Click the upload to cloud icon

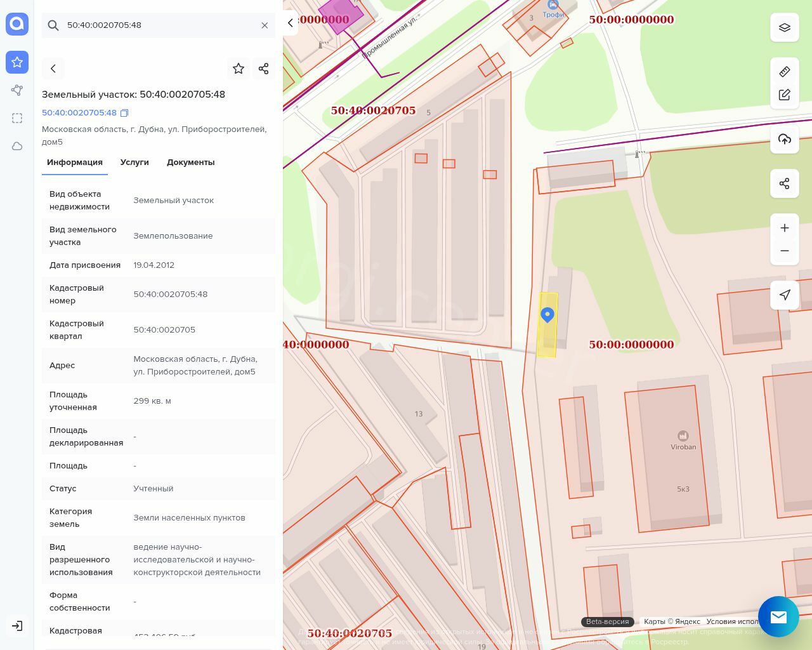pos(785,140)
